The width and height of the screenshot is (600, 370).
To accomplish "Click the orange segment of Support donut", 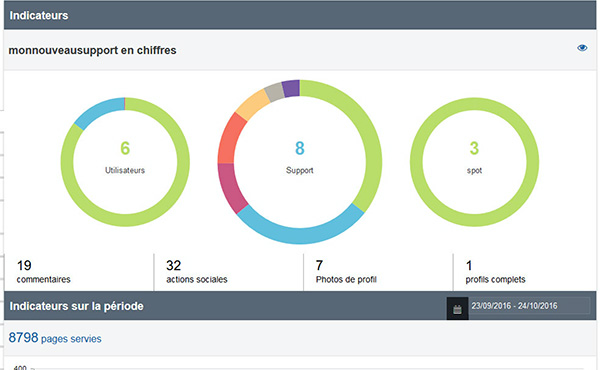I will 253,104.
